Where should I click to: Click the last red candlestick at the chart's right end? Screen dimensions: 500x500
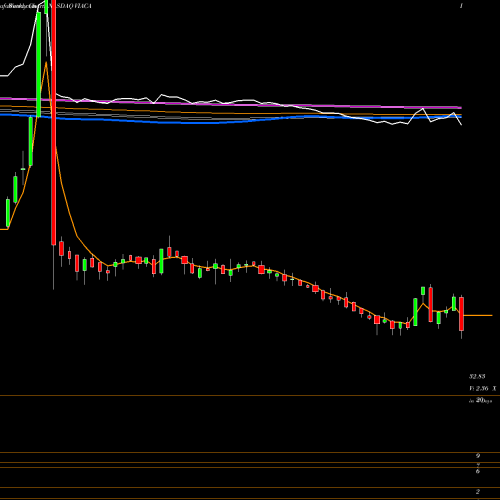click(462, 314)
